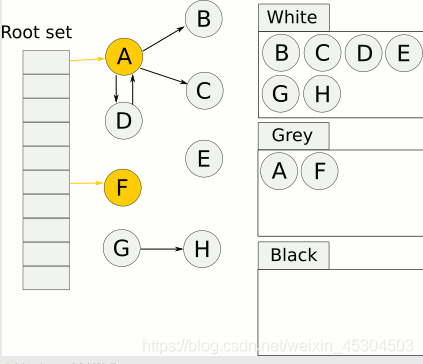
Task: Click node G in the object graph
Action: [x=122, y=248]
